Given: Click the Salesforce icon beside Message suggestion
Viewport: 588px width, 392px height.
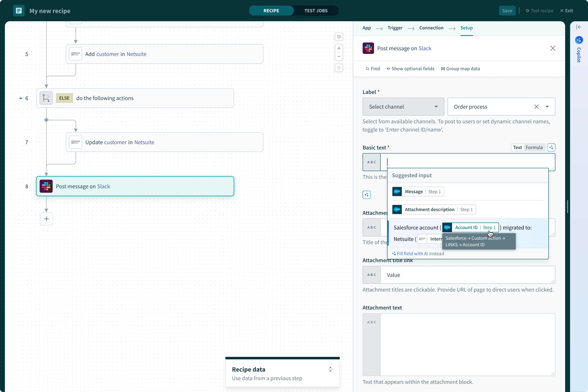Looking at the screenshot, I should click(397, 192).
